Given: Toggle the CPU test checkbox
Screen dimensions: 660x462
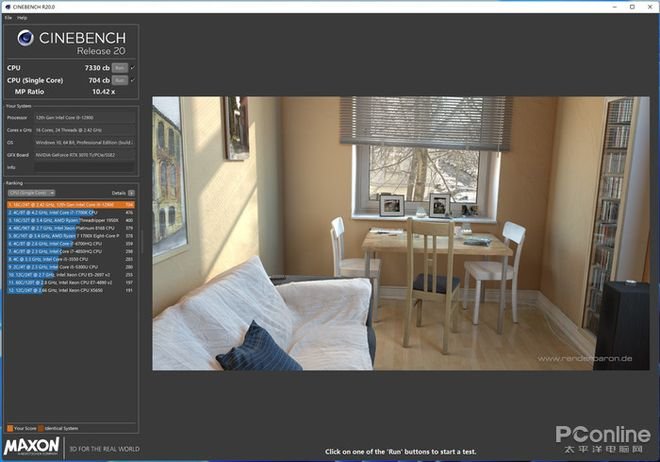Looking at the screenshot, I should pyautogui.click(x=133, y=68).
